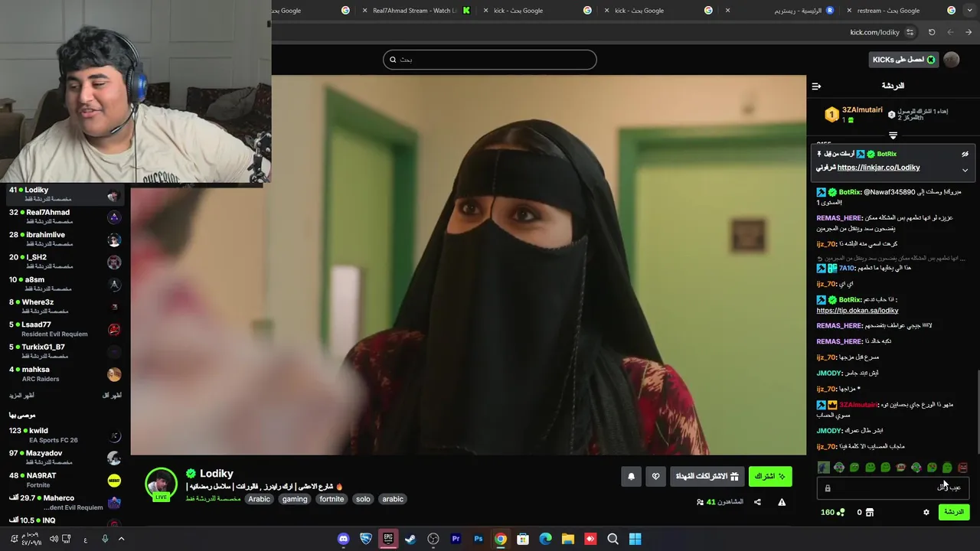
Task: Open mahksa ARC Raiders channel
Action: [x=65, y=373]
